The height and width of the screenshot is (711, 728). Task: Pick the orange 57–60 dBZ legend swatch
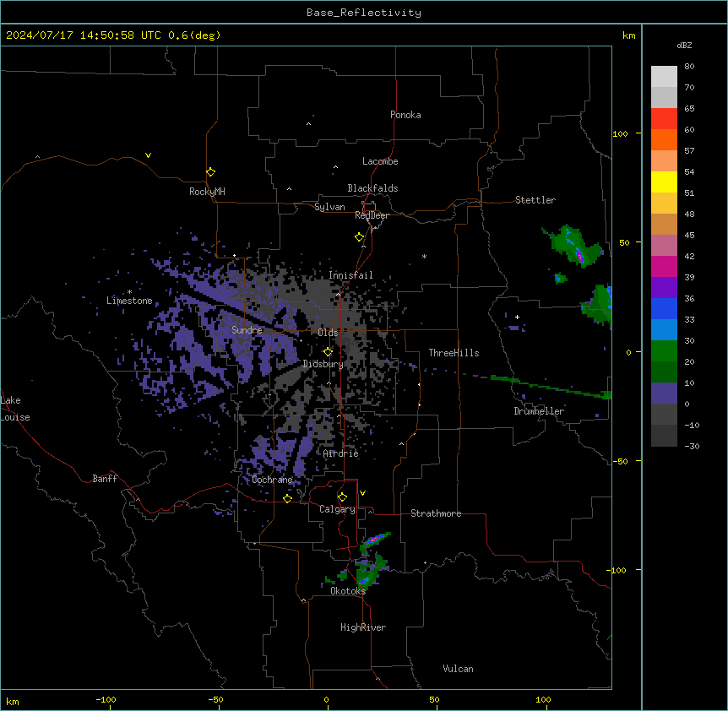pyautogui.click(x=664, y=139)
